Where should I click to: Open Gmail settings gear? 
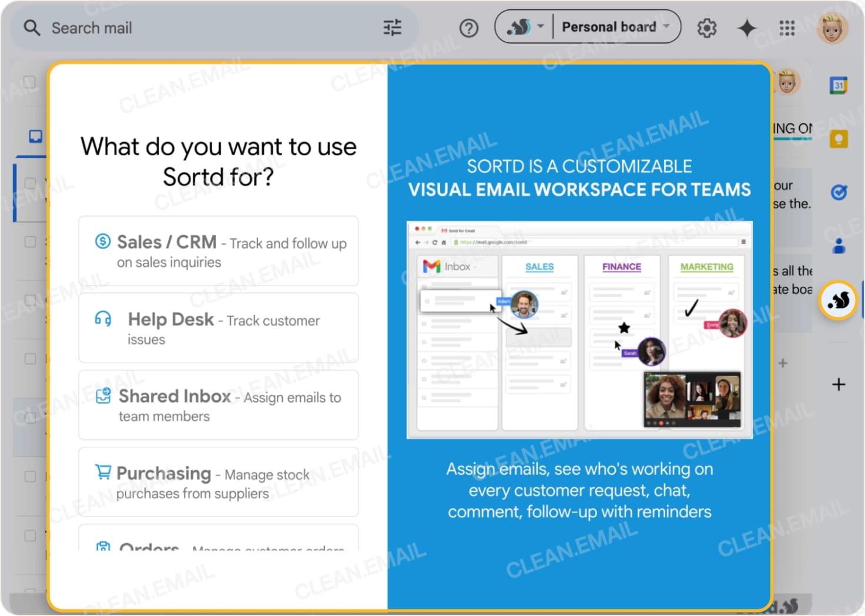point(707,28)
